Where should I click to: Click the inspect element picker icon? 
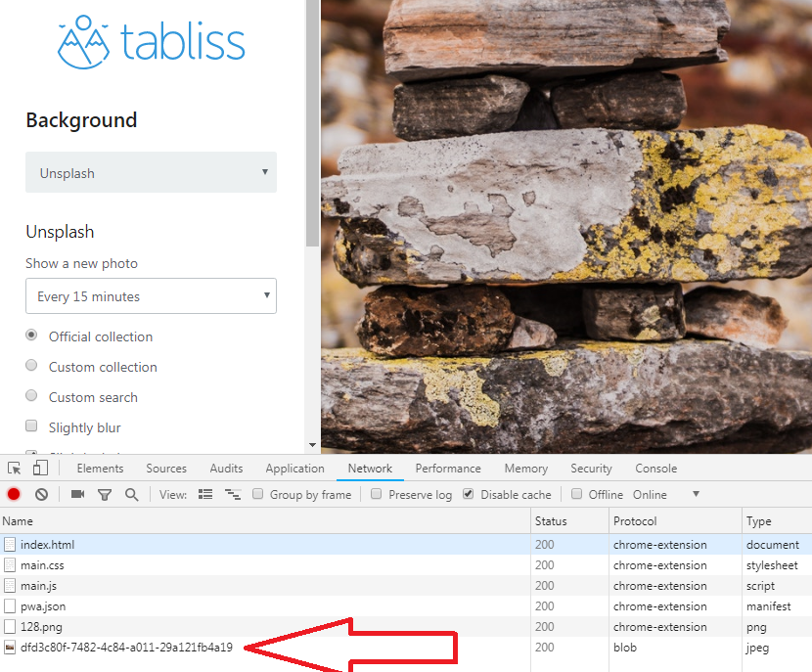[x=15, y=468]
